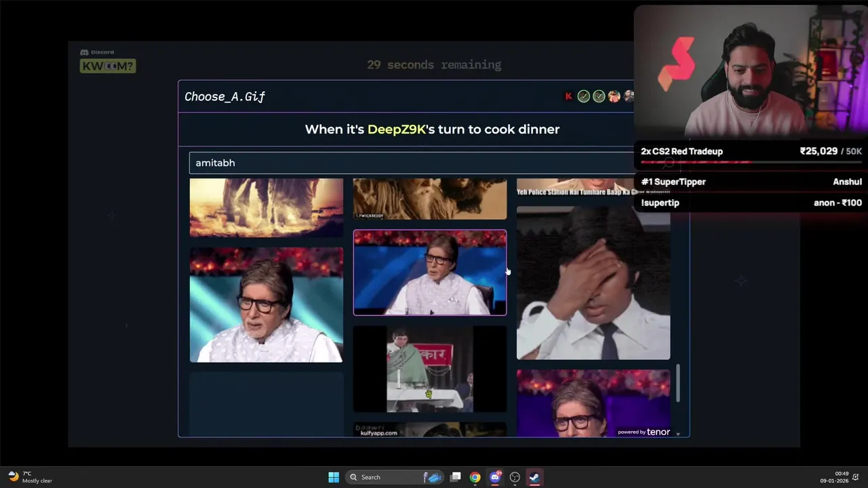The image size is (868, 488).
Task: Click the red K player avatar
Action: 568,96
